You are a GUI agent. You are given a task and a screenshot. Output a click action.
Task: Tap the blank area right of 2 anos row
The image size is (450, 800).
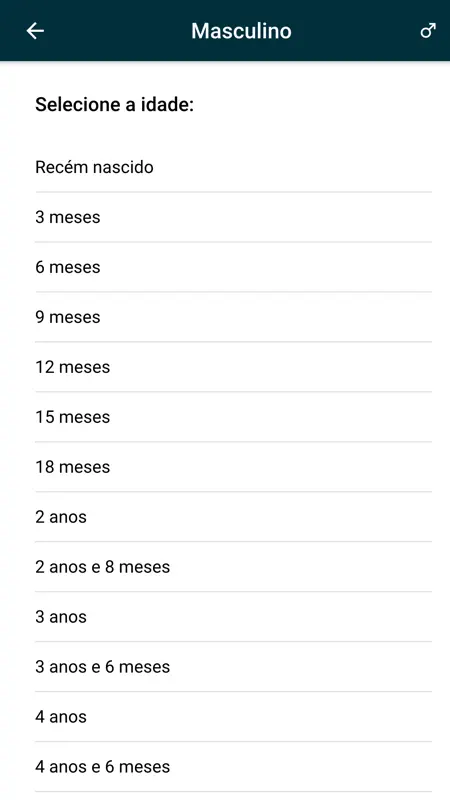[x=259, y=517]
